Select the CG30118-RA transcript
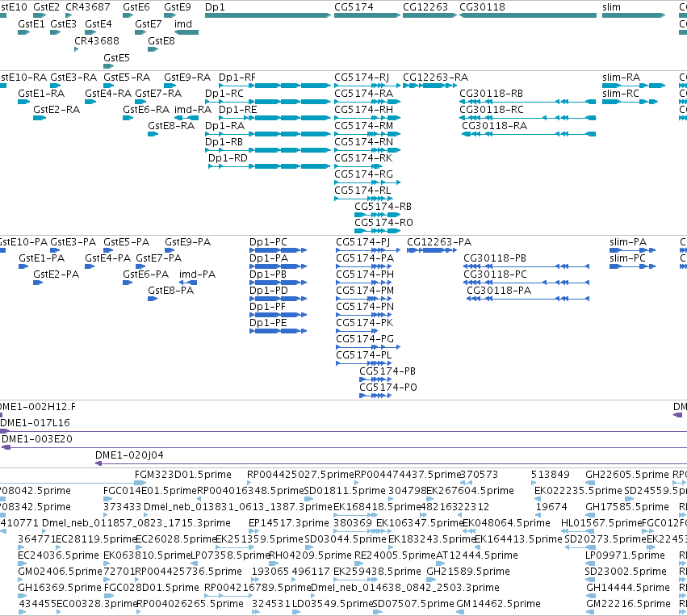 tap(529, 134)
